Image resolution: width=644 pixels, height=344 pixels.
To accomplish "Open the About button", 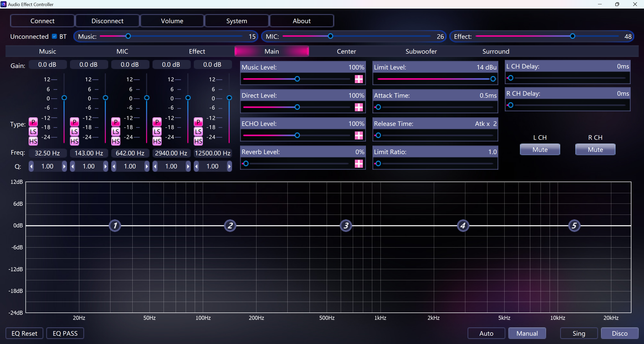I will pos(302,21).
